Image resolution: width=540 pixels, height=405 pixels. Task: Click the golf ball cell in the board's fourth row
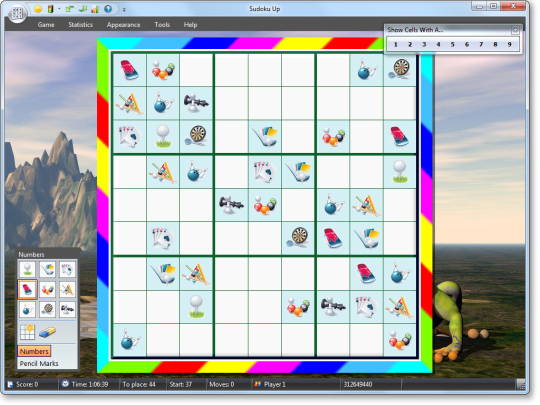[x=399, y=172]
